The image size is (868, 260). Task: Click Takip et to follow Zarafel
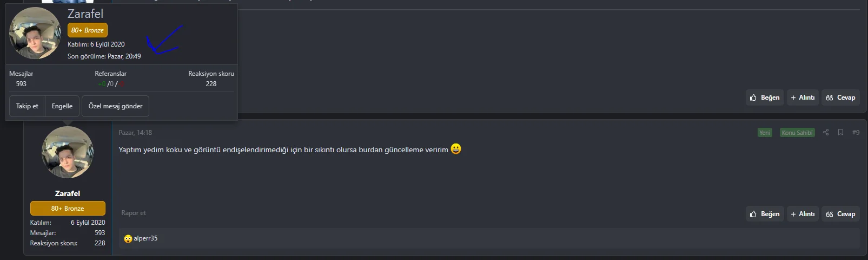(27, 106)
